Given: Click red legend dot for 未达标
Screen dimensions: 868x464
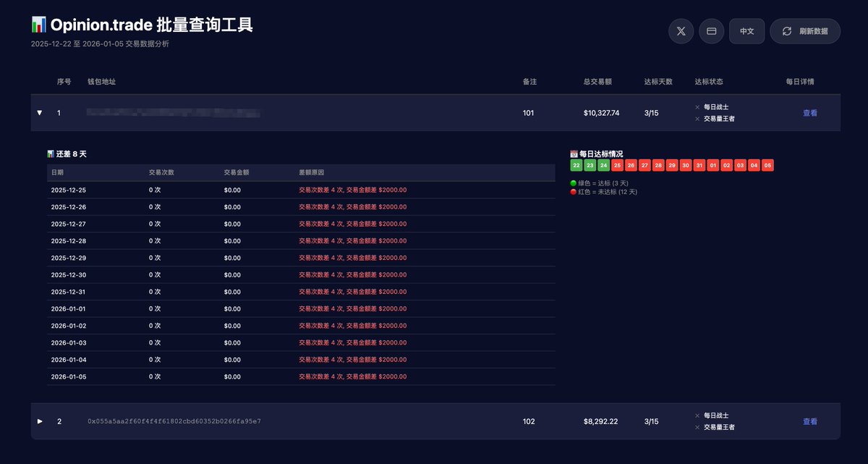Looking at the screenshot, I should tap(574, 192).
